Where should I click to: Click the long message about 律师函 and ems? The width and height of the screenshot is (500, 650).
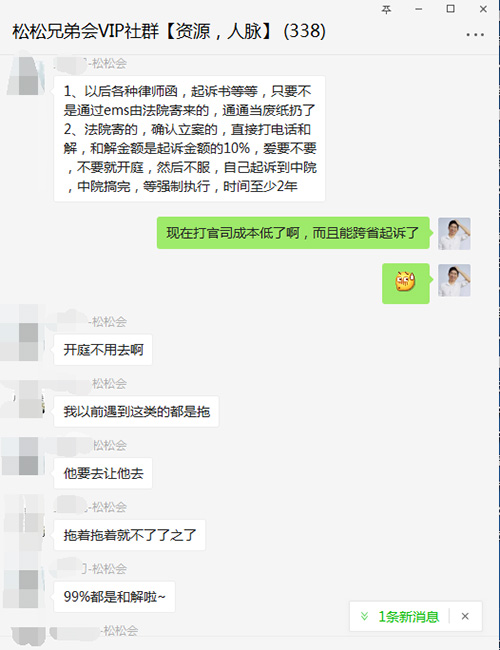189,138
